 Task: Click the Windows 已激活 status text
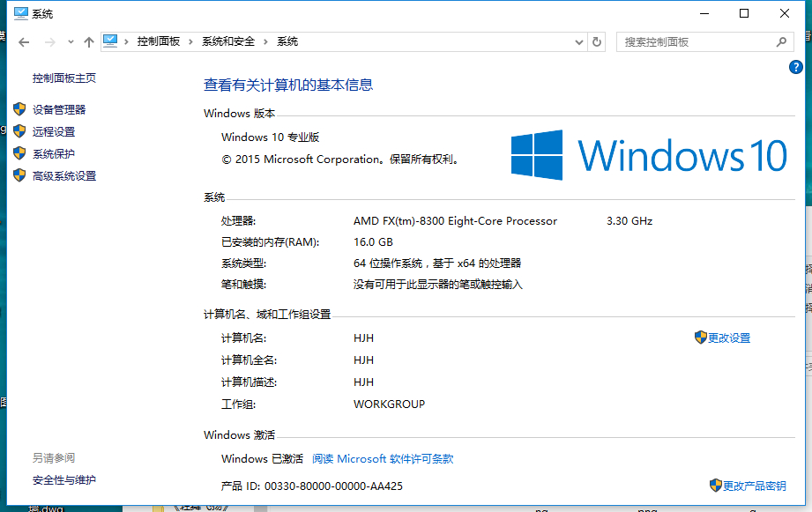point(262,458)
